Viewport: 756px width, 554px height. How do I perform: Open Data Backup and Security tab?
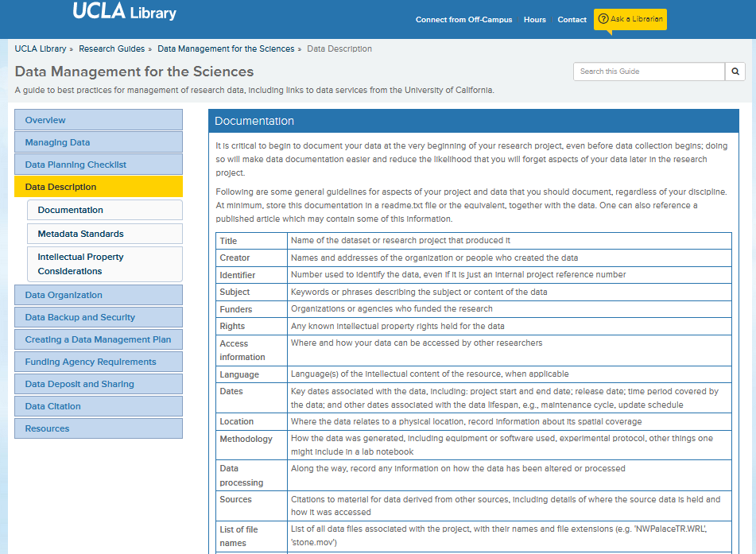click(99, 317)
